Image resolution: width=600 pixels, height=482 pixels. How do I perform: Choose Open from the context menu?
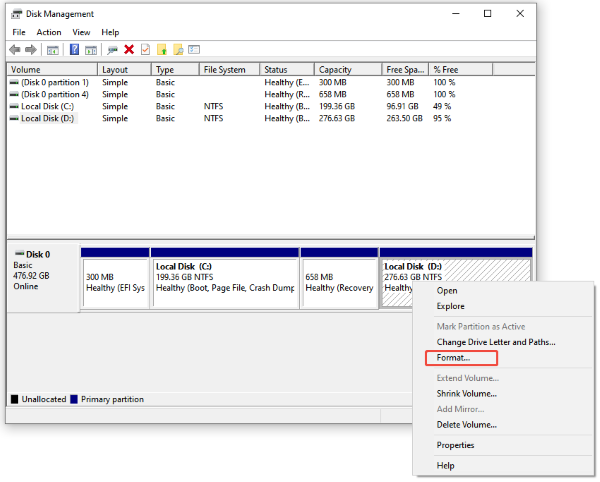447,291
